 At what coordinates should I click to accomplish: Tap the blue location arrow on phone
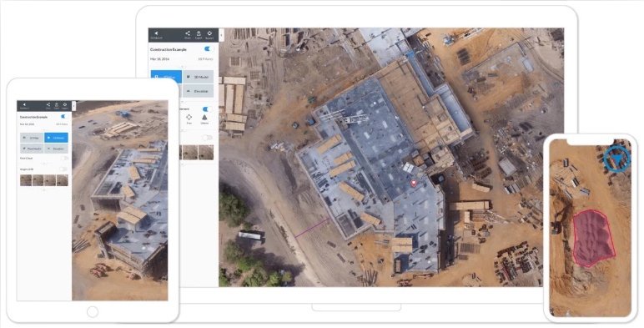[x=617, y=159]
